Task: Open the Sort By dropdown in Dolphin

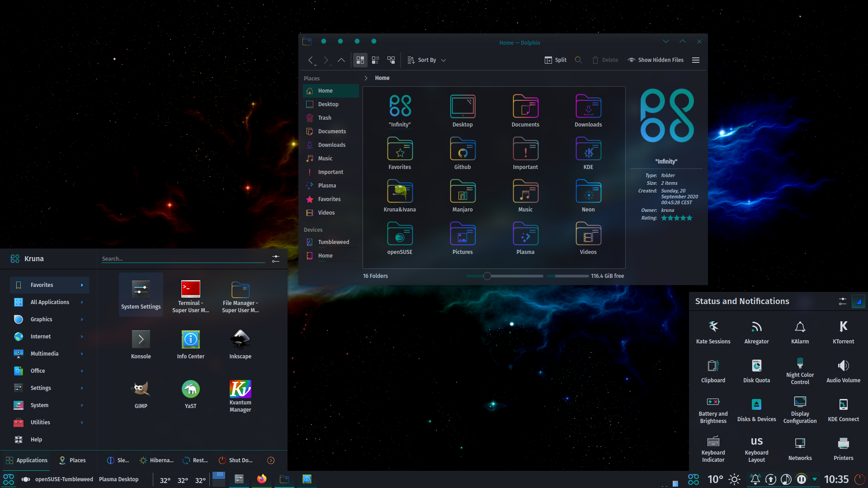Action: tap(426, 60)
